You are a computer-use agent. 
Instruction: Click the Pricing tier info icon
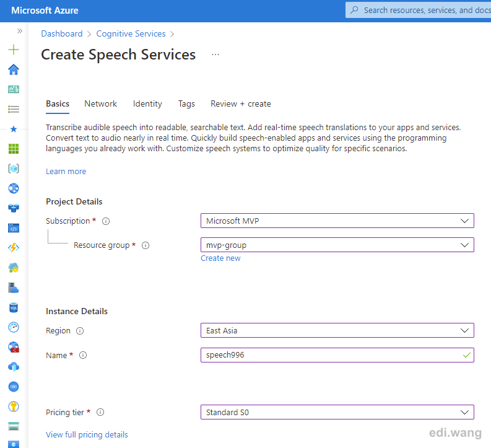pyautogui.click(x=100, y=412)
